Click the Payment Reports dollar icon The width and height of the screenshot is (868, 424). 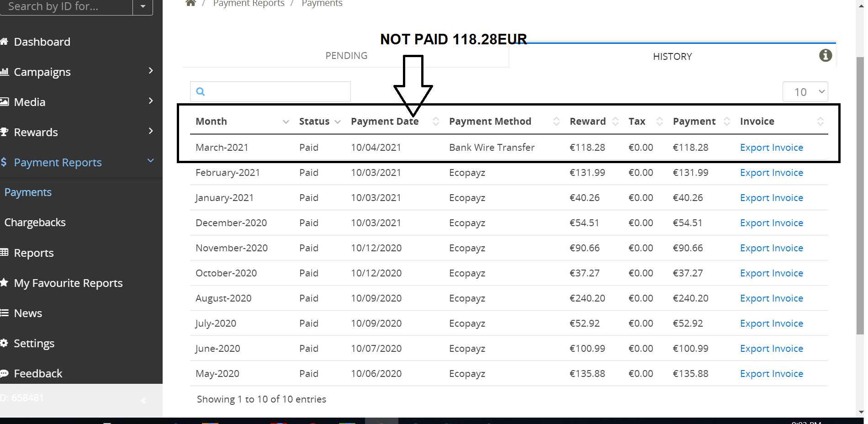(x=4, y=162)
